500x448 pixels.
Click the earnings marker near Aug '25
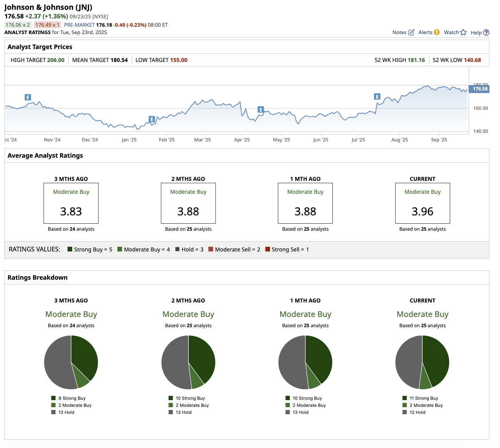(x=377, y=97)
